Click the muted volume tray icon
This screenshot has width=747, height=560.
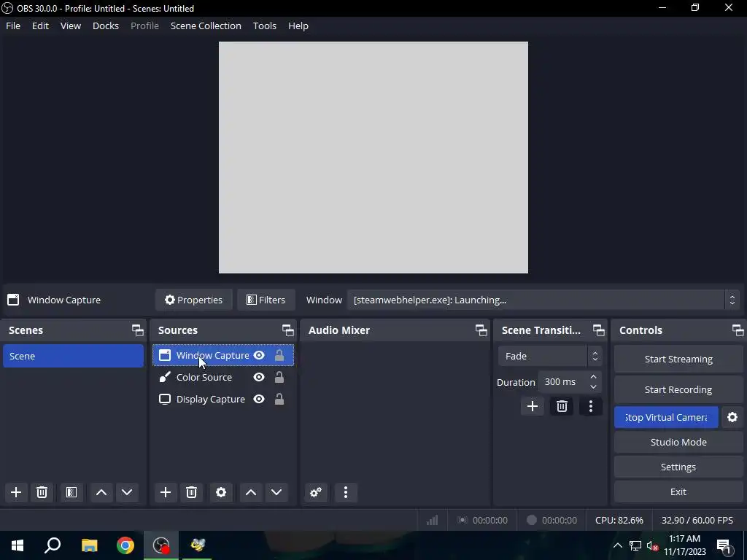(652, 545)
